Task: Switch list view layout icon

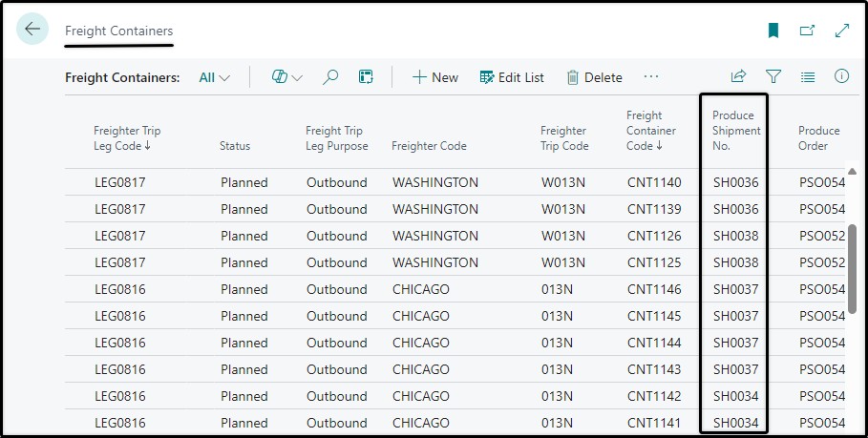Action: [808, 77]
